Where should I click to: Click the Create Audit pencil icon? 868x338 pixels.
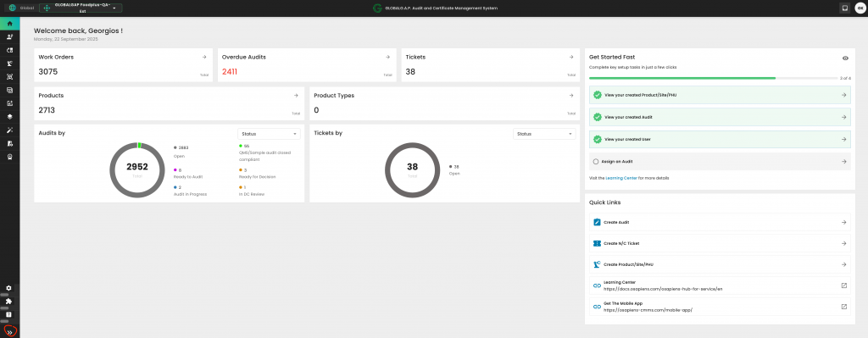[597, 222]
